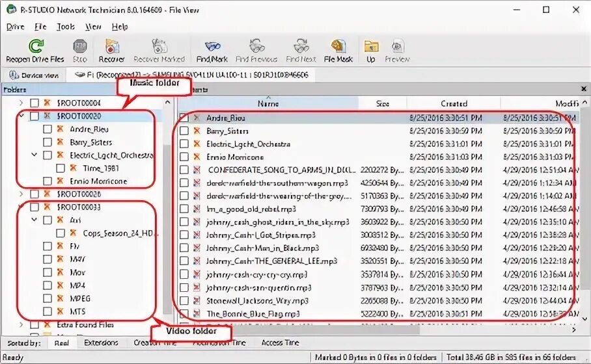Select the M4V folder in tree
Image resolution: width=591 pixels, height=364 pixels.
(77, 259)
